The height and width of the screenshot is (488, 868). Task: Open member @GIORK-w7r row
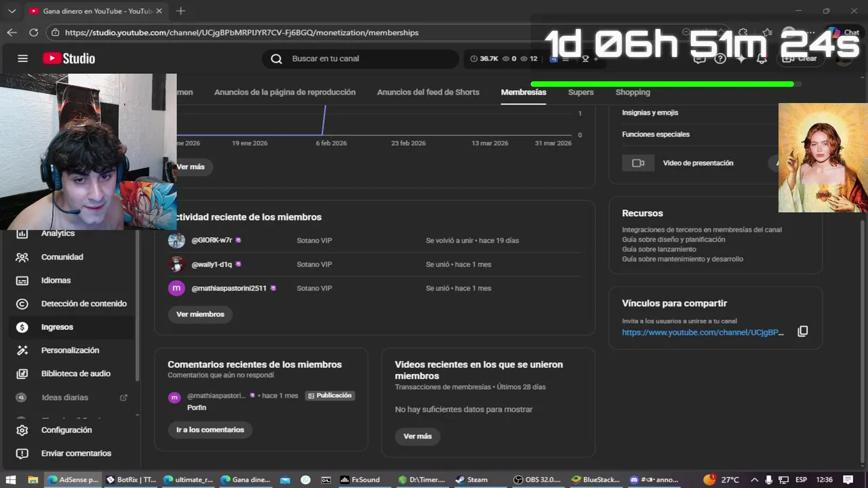coord(374,241)
